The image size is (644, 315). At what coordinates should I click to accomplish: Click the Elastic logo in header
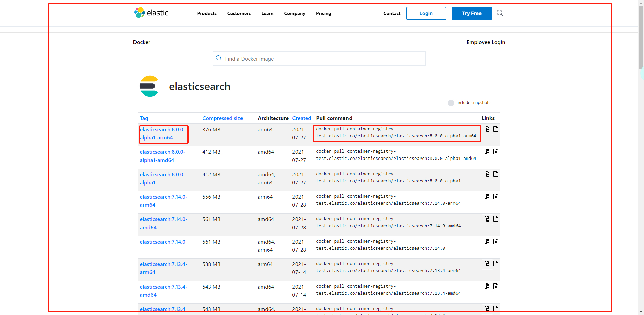tap(151, 13)
